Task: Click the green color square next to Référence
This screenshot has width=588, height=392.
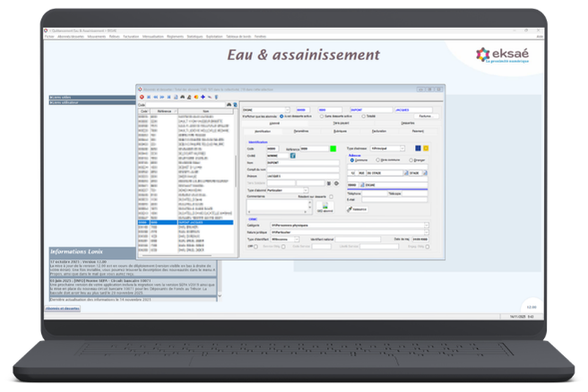Action: (x=332, y=148)
